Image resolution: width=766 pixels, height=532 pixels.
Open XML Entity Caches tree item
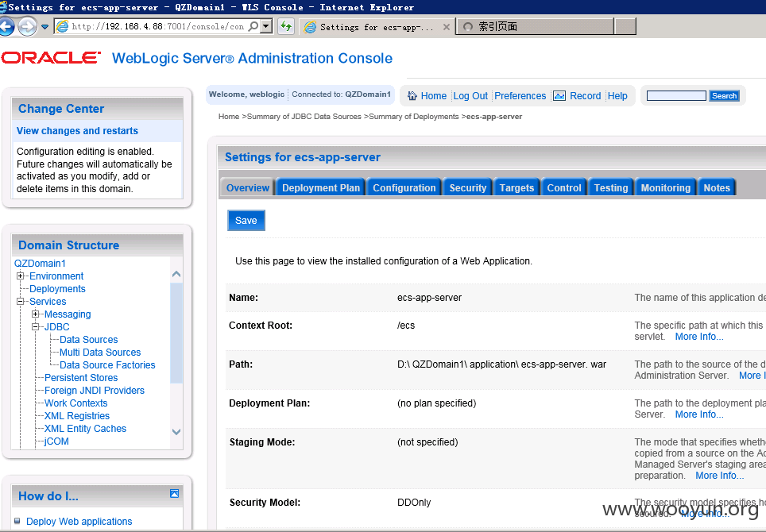(86, 429)
